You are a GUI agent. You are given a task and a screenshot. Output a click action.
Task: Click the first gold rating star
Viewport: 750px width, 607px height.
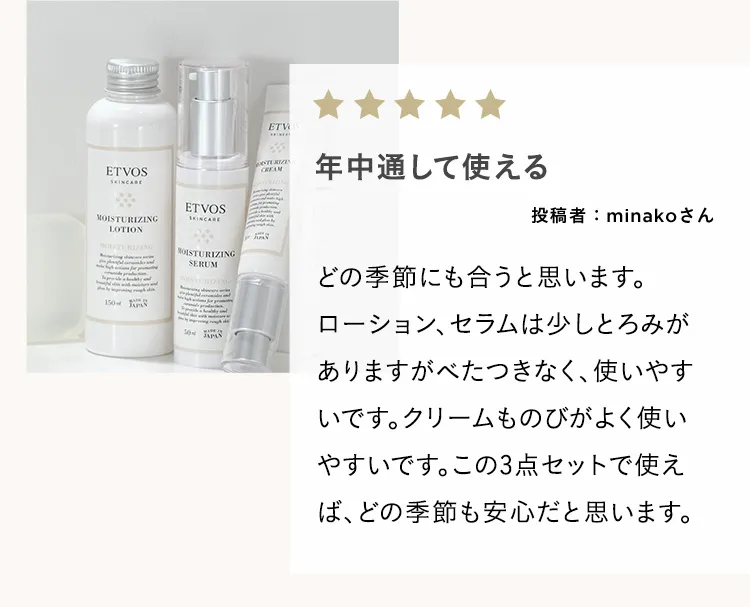pos(330,104)
